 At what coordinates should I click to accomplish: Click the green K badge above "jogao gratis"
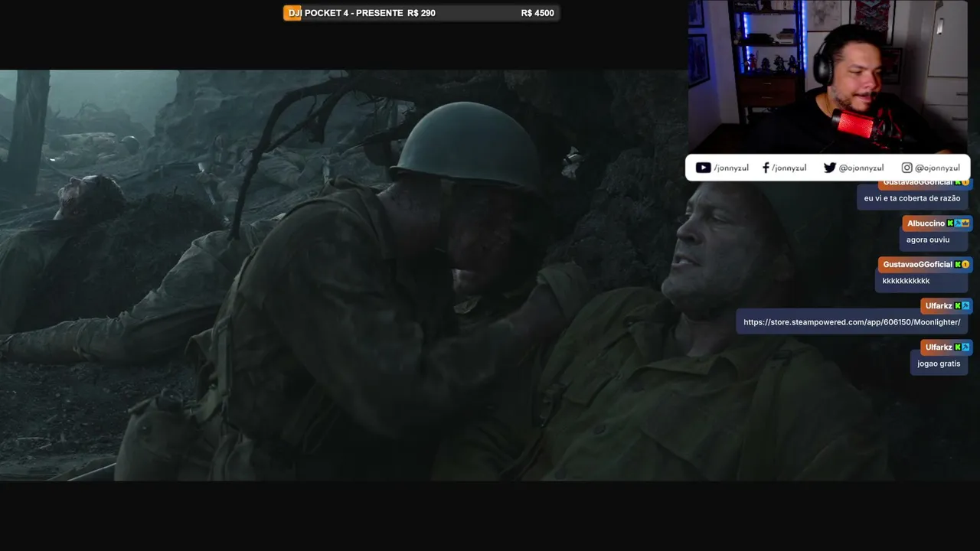pyautogui.click(x=958, y=347)
